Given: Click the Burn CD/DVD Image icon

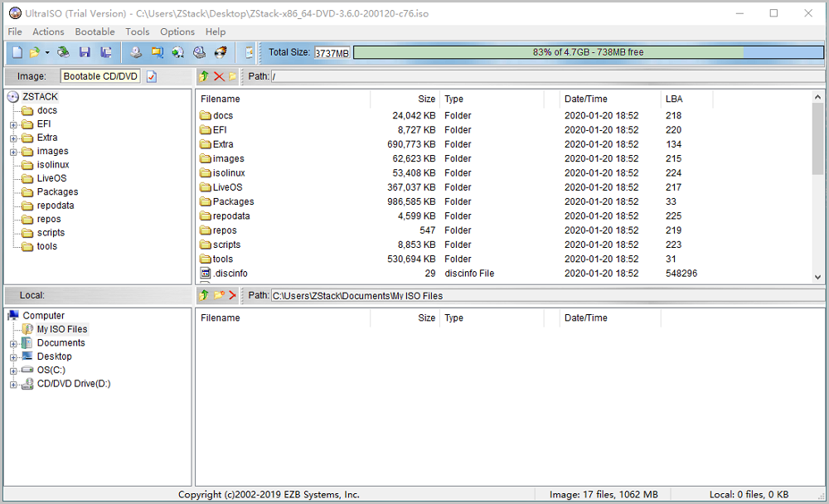Looking at the screenshot, I should [221, 52].
